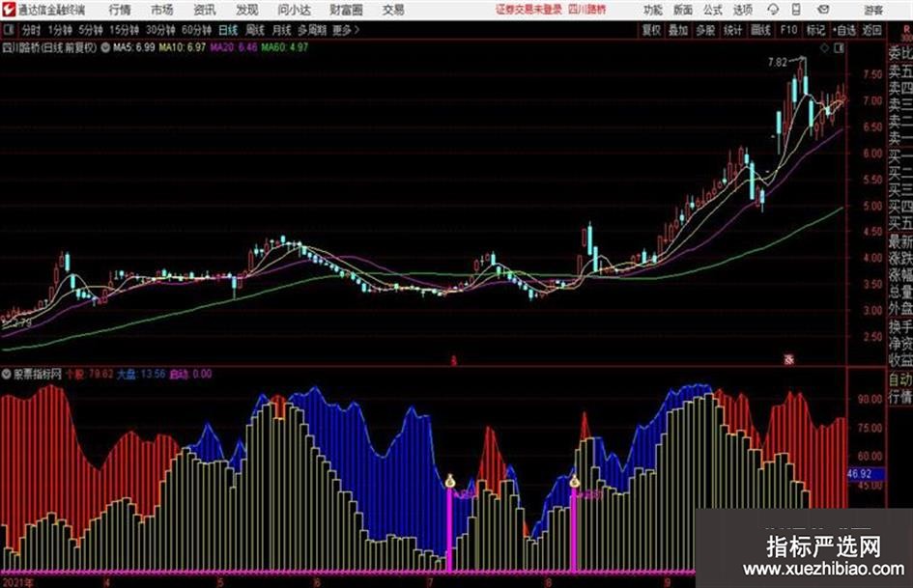Toggle the side panel icon at chart top-right
This screenshot has height=588, width=913.
coord(839,48)
